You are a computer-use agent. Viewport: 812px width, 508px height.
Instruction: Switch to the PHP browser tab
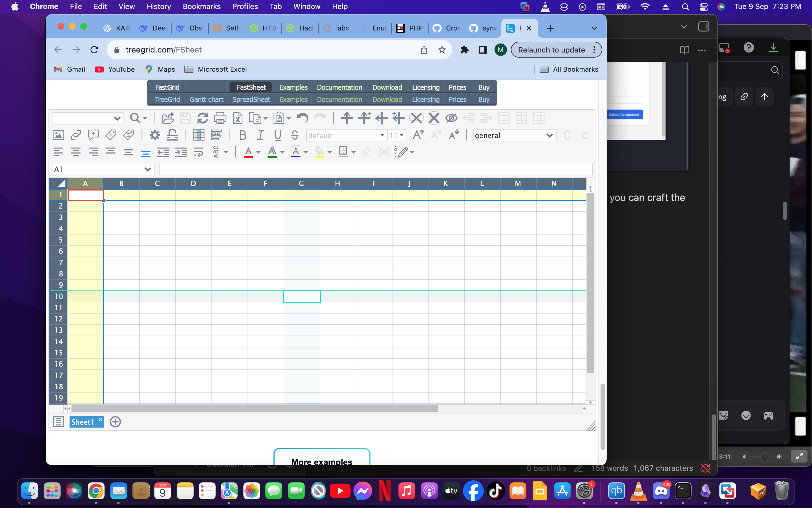(410, 28)
